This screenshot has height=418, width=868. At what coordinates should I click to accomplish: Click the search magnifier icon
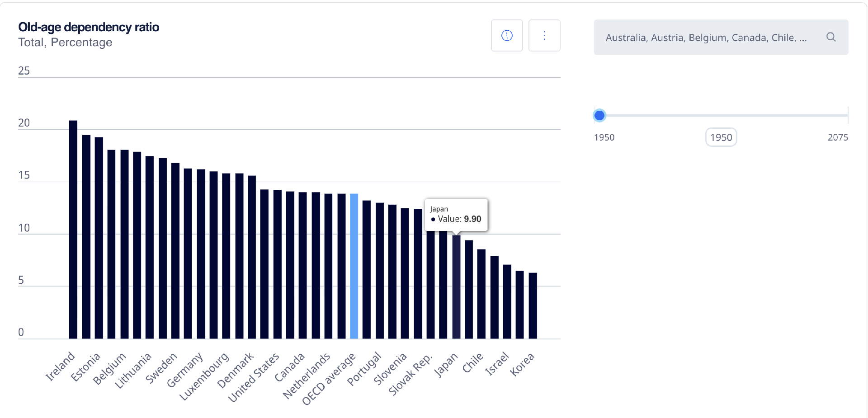(x=831, y=37)
